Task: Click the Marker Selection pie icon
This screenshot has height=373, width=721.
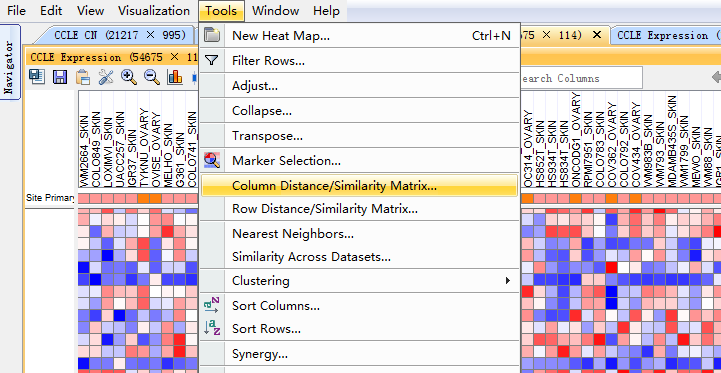Action: pyautogui.click(x=212, y=160)
